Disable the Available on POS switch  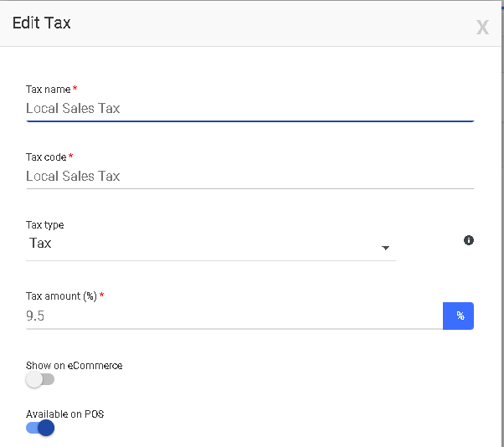[40, 428]
